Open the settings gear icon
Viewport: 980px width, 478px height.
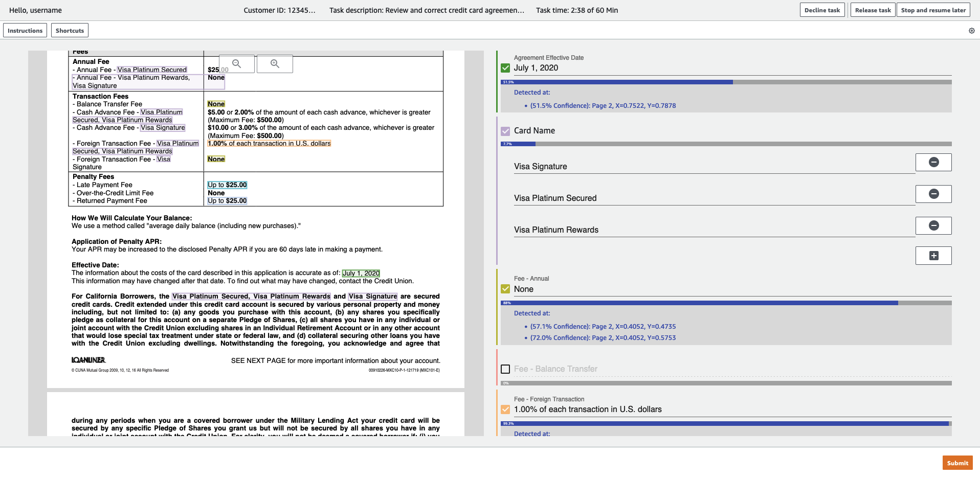[x=971, y=31]
